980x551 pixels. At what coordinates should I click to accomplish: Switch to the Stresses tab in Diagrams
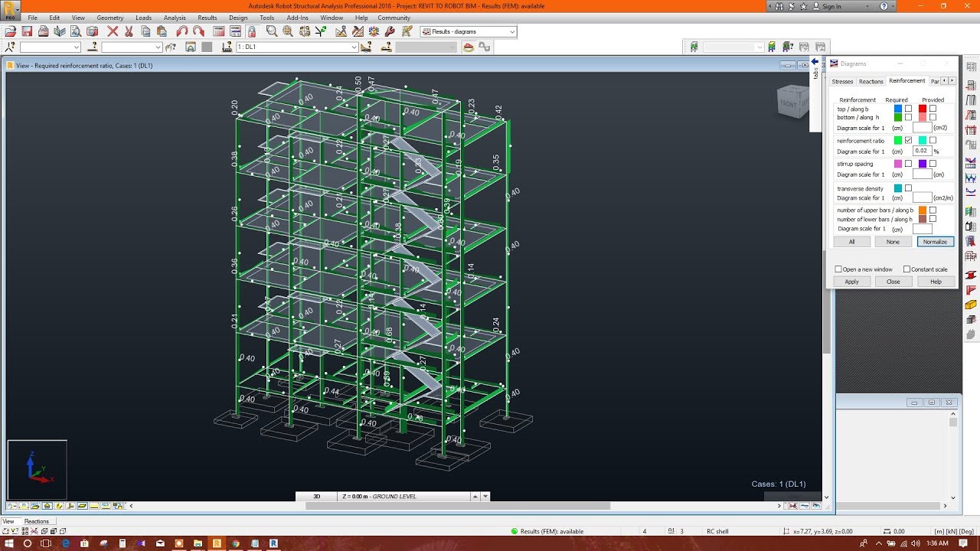coord(842,81)
